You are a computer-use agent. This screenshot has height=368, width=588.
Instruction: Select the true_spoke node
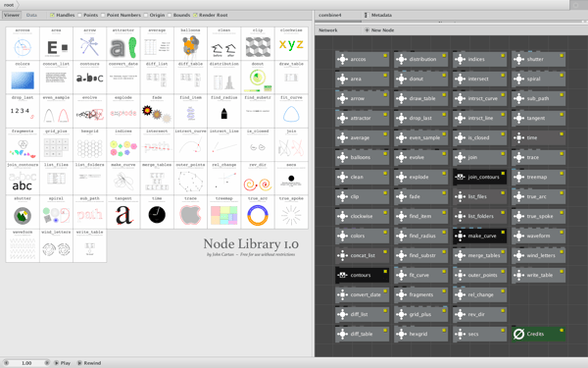pos(538,216)
